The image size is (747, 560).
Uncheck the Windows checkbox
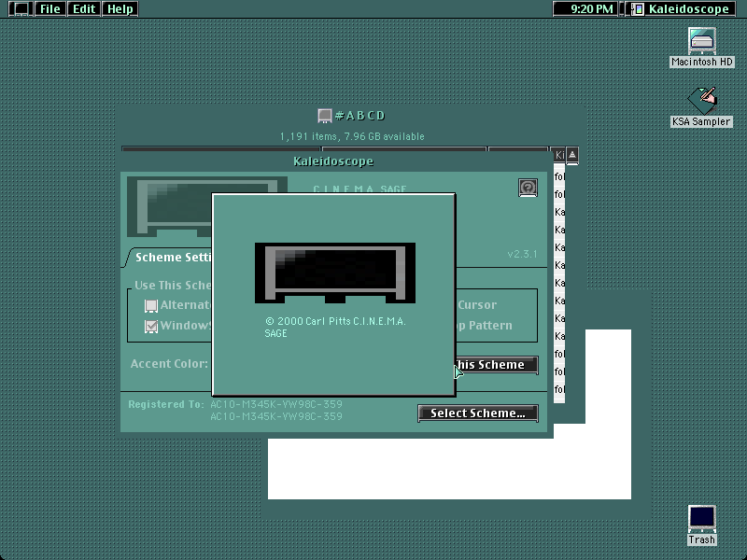[x=151, y=326]
